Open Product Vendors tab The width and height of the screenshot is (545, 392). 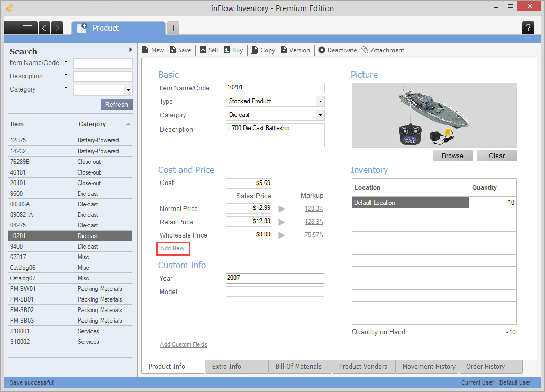364,367
